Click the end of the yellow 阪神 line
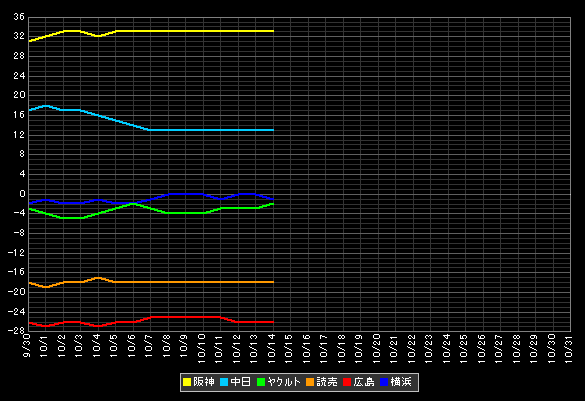Viewport: 585px width, 401px height. point(273,31)
